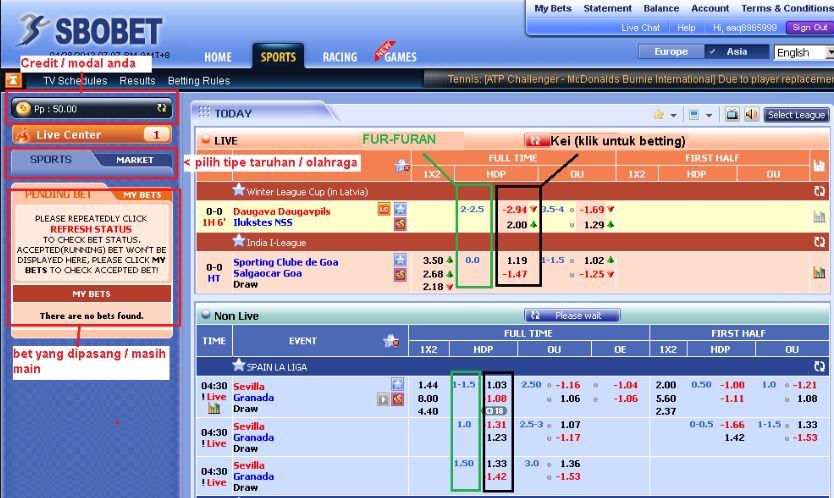Refresh the Winter League Cup odds
This screenshot has height=498, width=834.
819,191
